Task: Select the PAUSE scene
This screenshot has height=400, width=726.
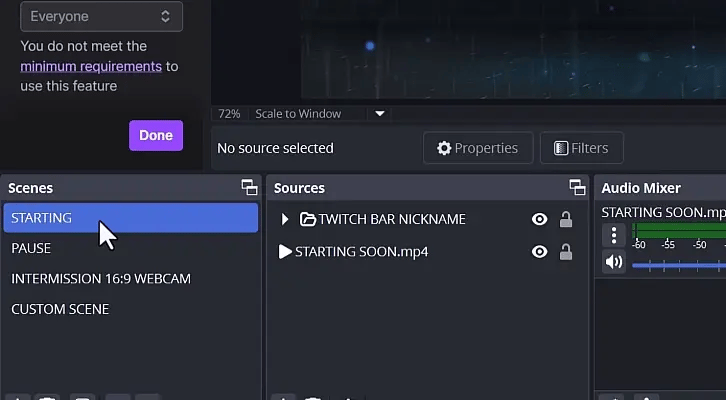Action: click(31, 248)
